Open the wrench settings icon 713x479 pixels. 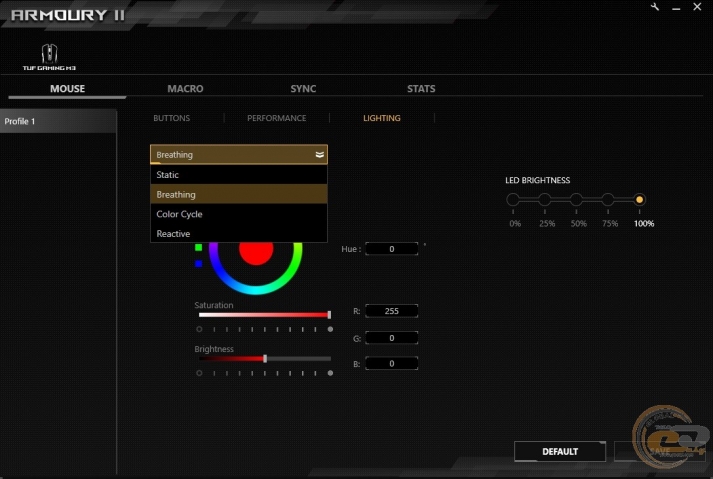(655, 7)
